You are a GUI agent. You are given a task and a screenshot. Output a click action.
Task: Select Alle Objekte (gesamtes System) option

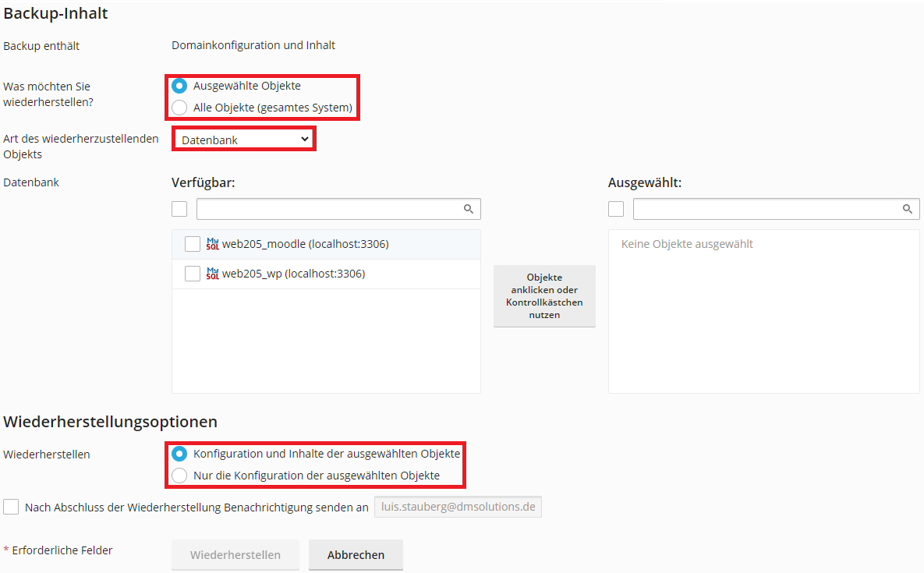179,108
